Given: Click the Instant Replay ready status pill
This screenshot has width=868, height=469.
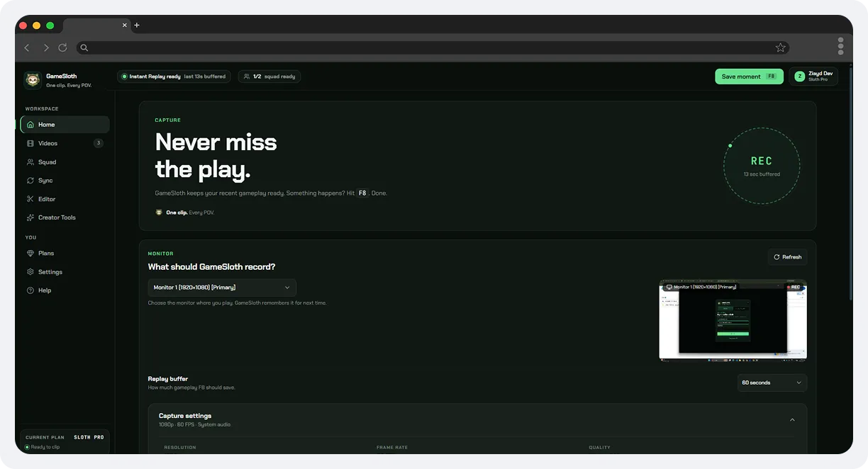Looking at the screenshot, I should tap(174, 77).
